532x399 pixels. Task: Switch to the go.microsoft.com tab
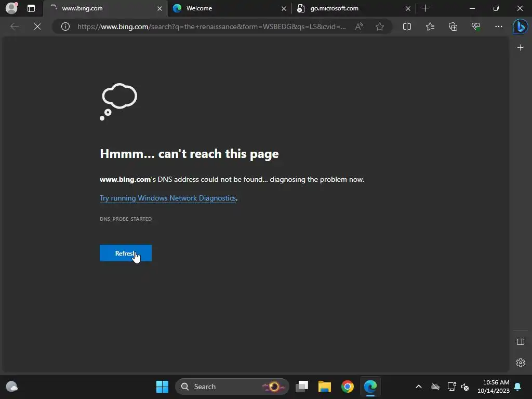353,8
